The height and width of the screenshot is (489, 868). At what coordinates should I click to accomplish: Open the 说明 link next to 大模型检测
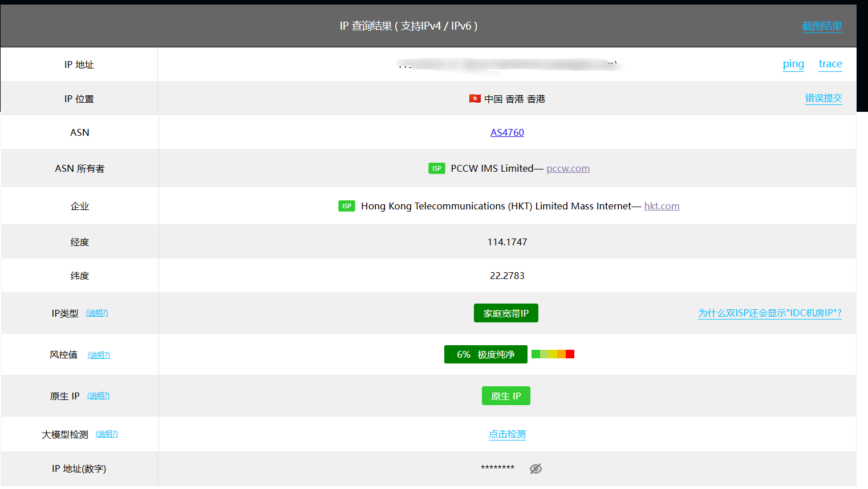(107, 434)
